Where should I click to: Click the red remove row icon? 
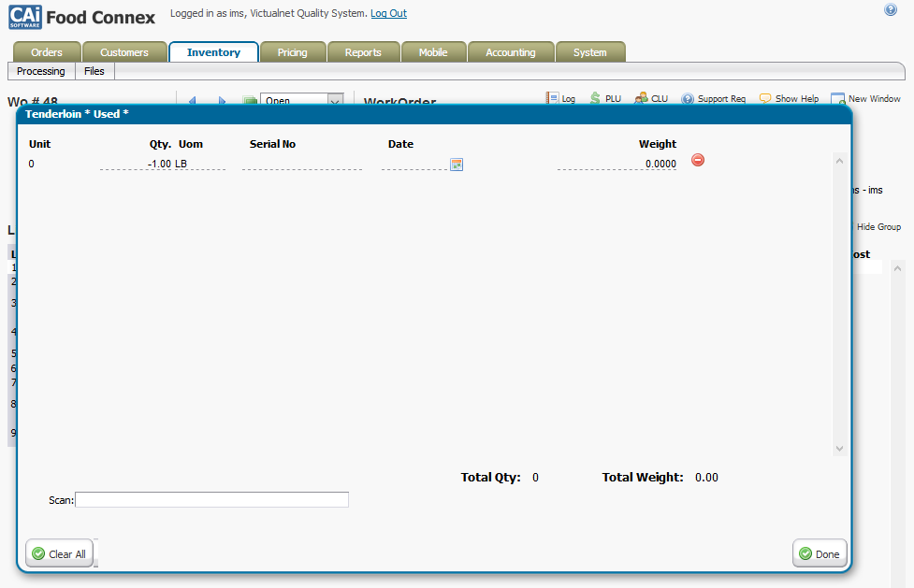[698, 160]
